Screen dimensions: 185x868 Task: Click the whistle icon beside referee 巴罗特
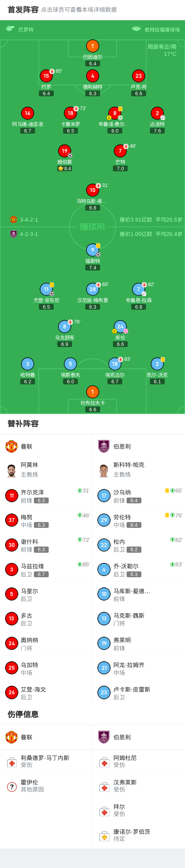[x=10, y=29]
